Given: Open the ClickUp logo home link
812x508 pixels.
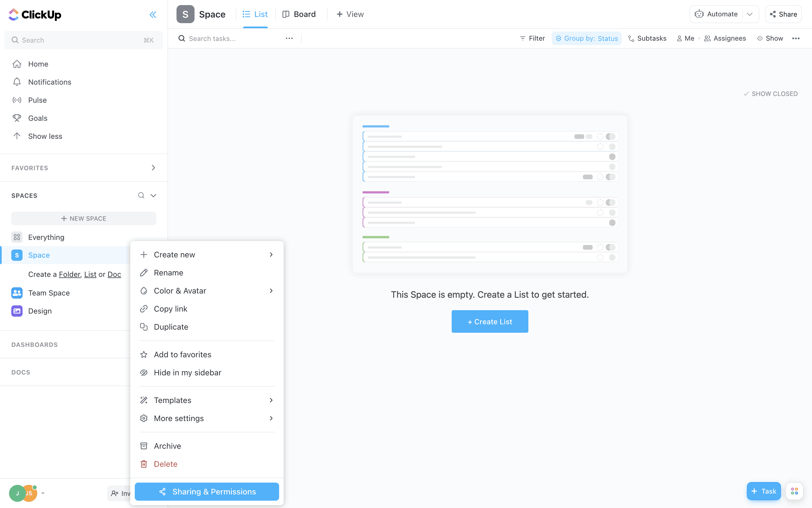Looking at the screenshot, I should click(x=35, y=14).
